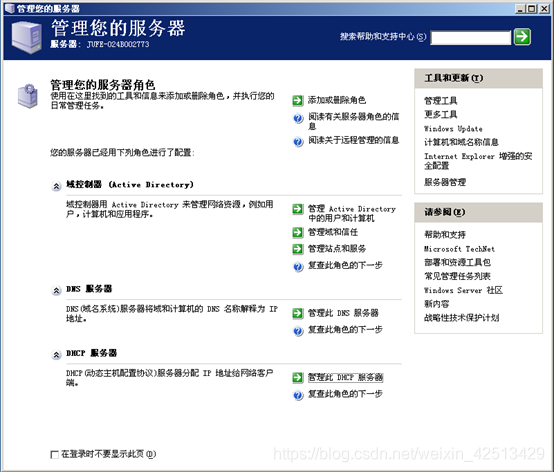Click the title bar window icon
This screenshot has width=554, height=472.
tap(10, 8)
